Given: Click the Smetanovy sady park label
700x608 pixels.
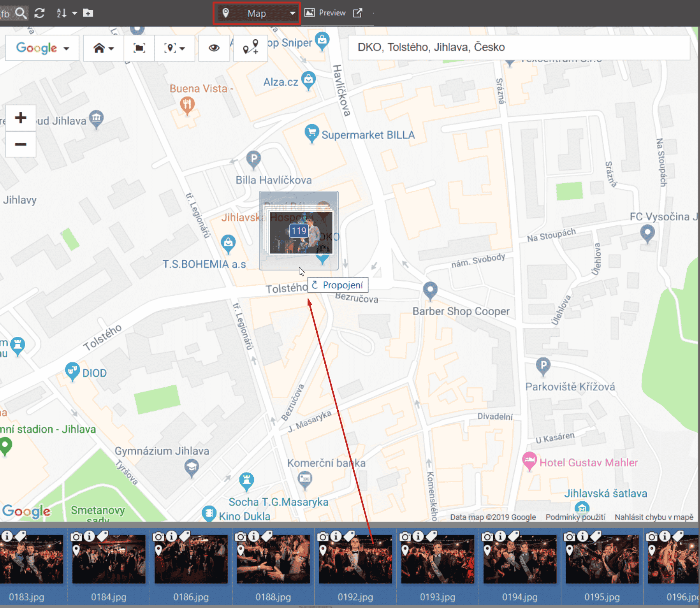Looking at the screenshot, I should [x=98, y=514].
